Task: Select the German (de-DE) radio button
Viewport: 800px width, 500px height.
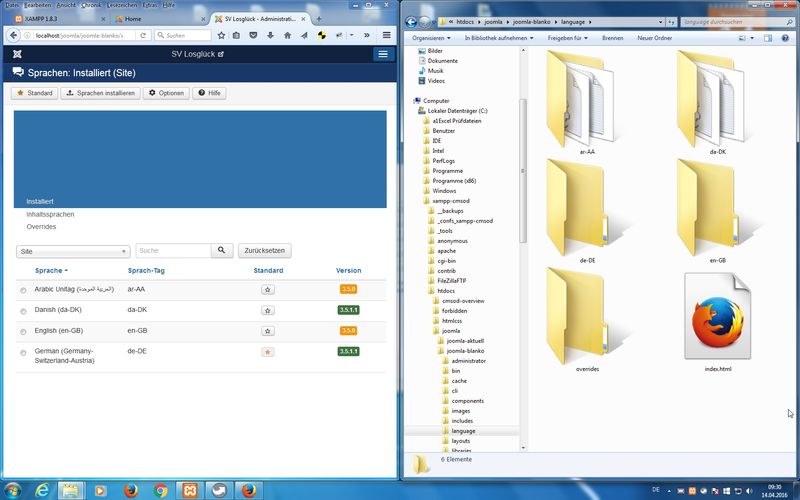Action: point(23,352)
